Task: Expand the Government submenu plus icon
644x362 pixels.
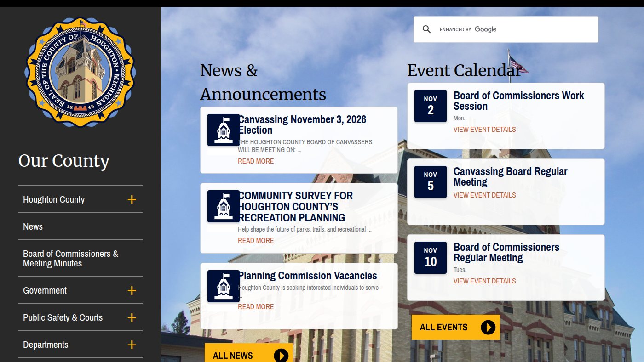Action: [x=132, y=290]
